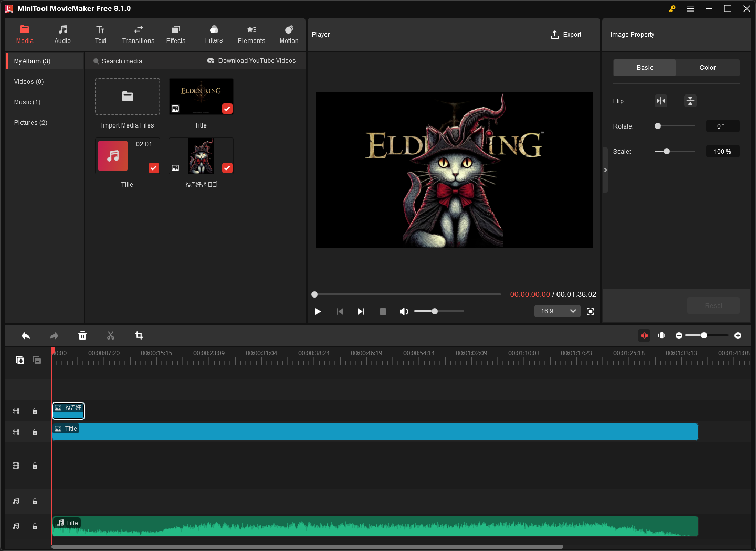Open the Motion tab
Screen dimensions: 756x551
point(289,35)
